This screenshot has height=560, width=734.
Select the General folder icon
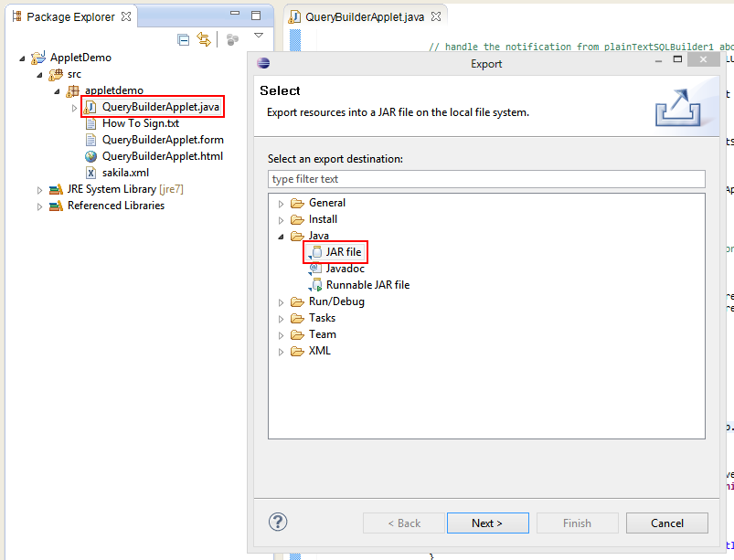[297, 203]
